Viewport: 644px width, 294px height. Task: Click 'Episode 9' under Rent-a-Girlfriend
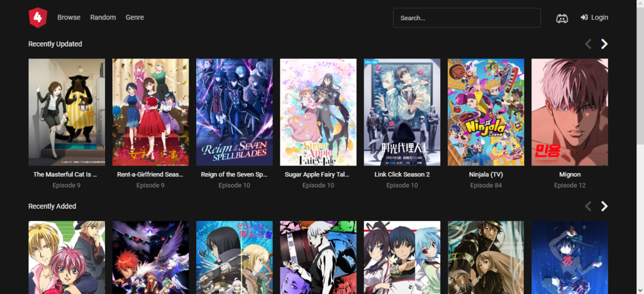tap(150, 186)
